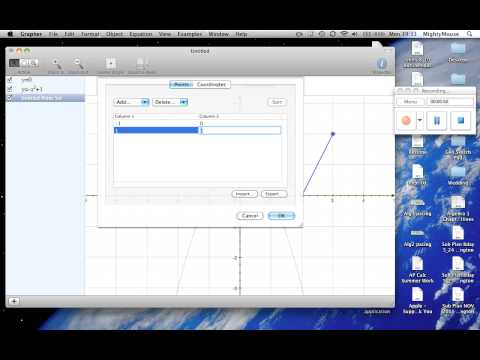Screen dimensions: 480x360
Task: Toggle the toolbar pill button in Grapher title bar
Action: pyautogui.click(x=388, y=51)
